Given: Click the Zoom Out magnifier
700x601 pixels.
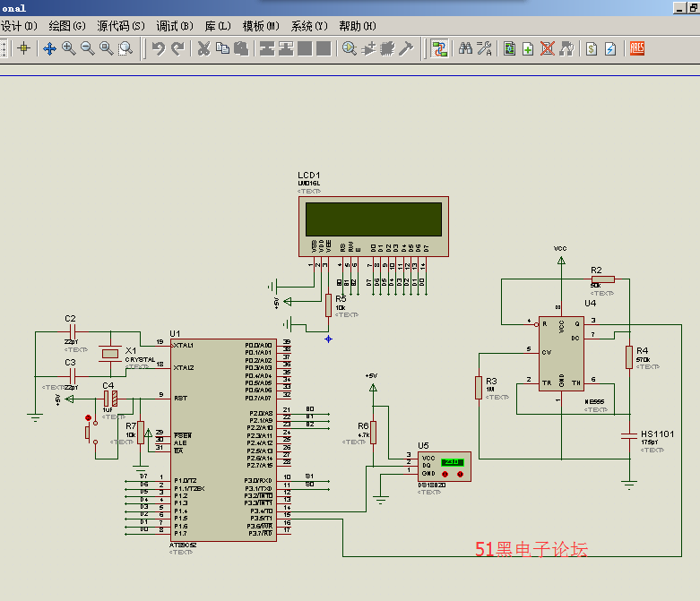Looking at the screenshot, I should (88, 48).
